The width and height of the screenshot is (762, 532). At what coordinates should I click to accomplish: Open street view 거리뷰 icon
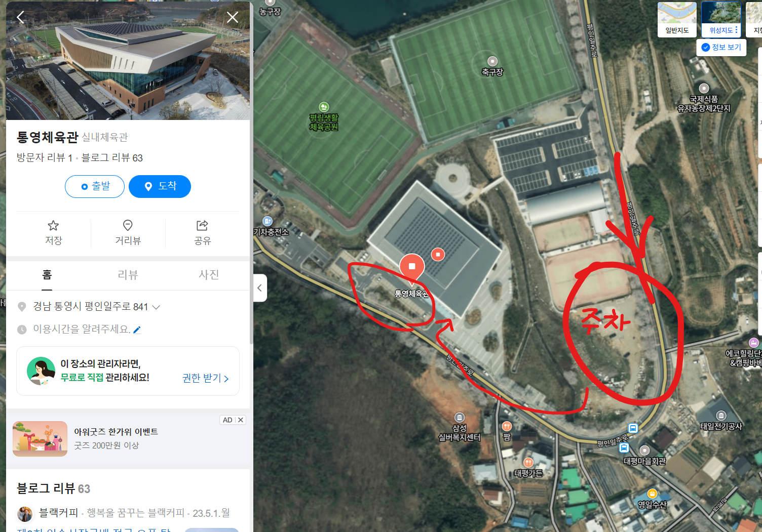point(128,232)
